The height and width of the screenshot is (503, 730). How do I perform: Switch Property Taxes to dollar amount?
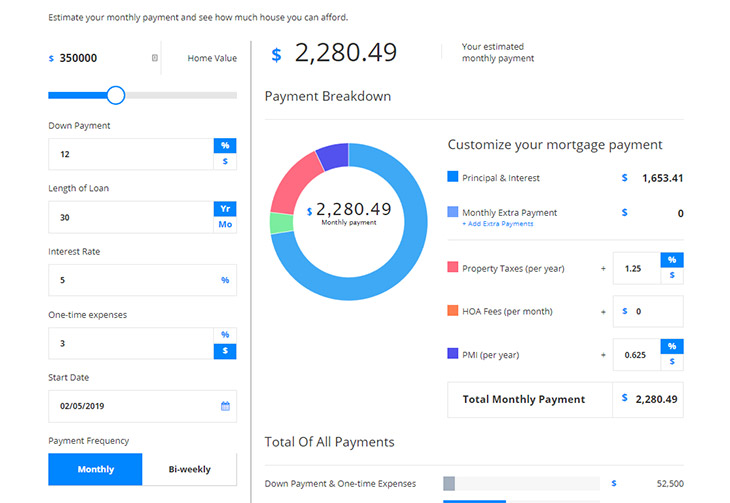coord(672,275)
